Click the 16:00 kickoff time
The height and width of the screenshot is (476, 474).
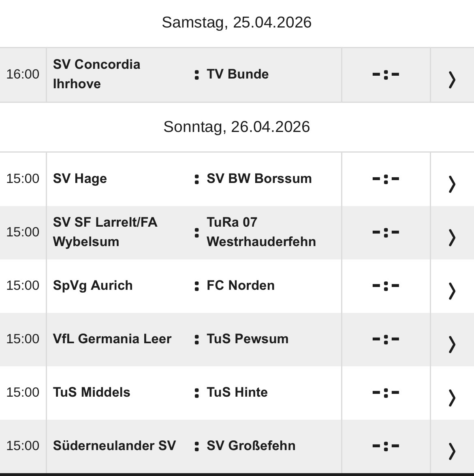[x=23, y=74]
